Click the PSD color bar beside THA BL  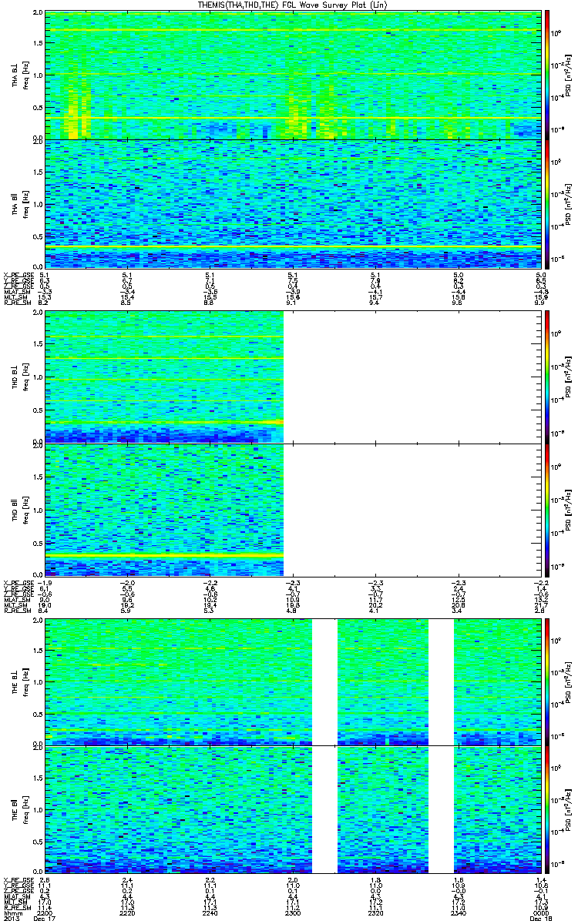click(x=547, y=75)
